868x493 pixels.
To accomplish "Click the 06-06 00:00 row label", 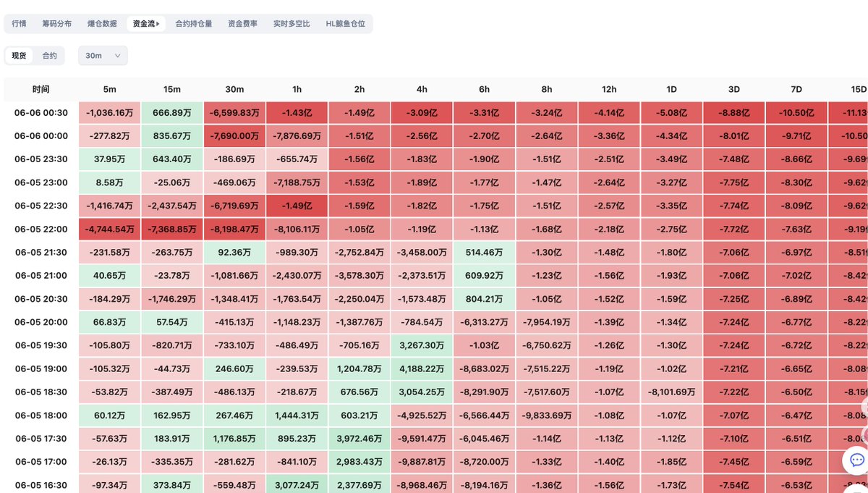I will [41, 136].
